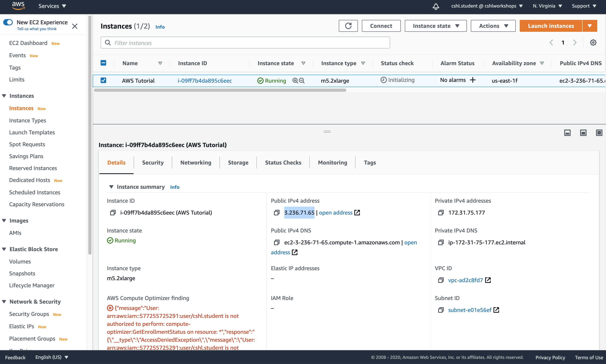Collapse the Instance summary section
The width and height of the screenshot is (606, 364).
(112, 187)
